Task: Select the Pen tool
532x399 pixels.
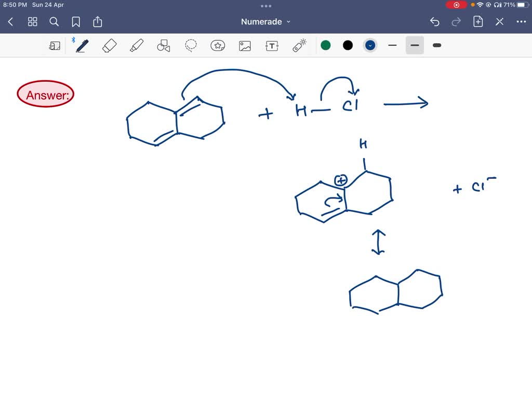Action: [x=82, y=45]
